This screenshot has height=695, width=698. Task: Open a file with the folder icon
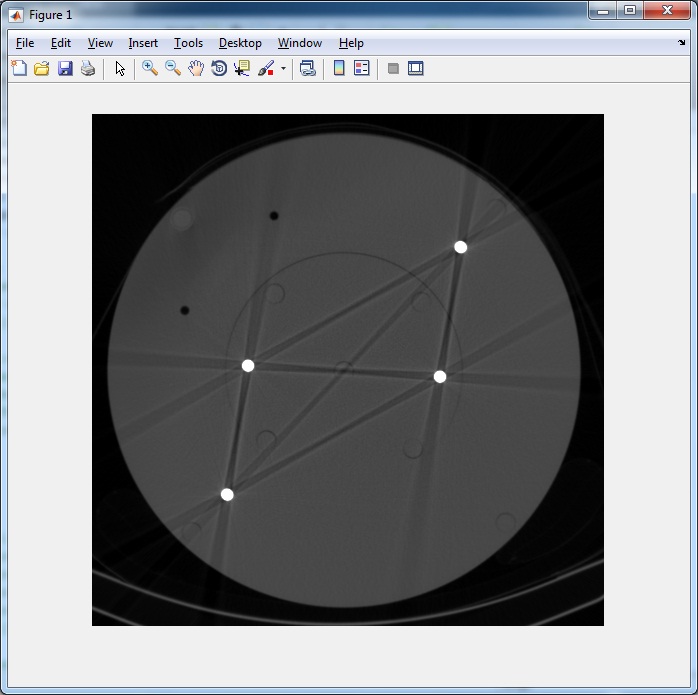point(42,69)
